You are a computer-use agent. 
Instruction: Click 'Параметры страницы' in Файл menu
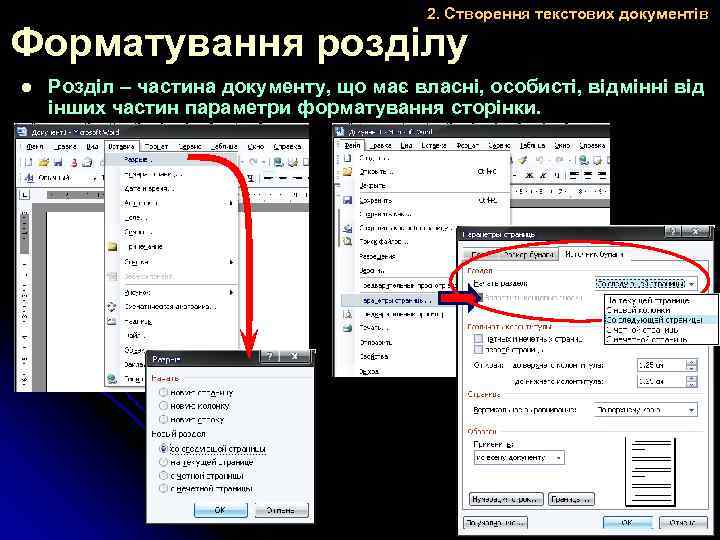pyautogui.click(x=397, y=301)
